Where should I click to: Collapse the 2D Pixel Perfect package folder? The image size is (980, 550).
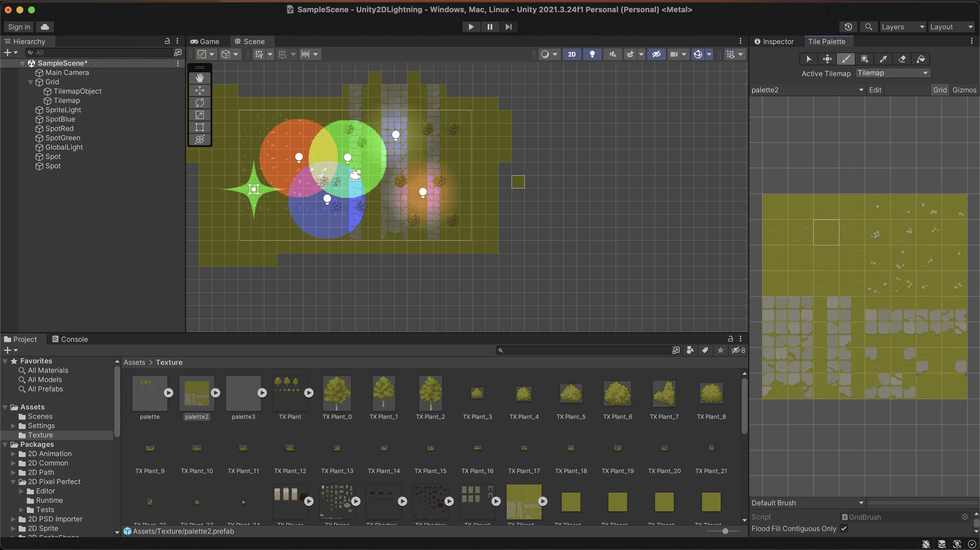pos(13,482)
